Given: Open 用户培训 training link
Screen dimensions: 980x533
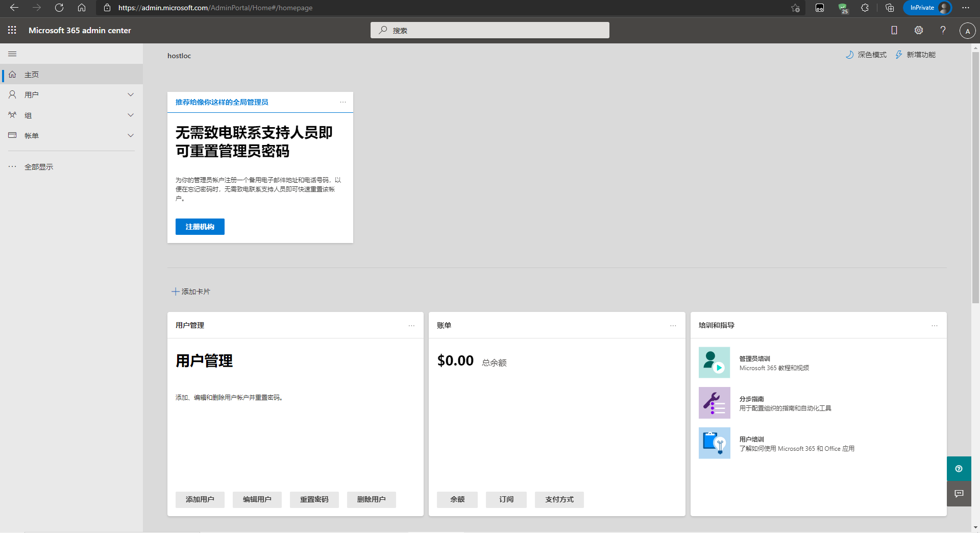Looking at the screenshot, I should [751, 440].
